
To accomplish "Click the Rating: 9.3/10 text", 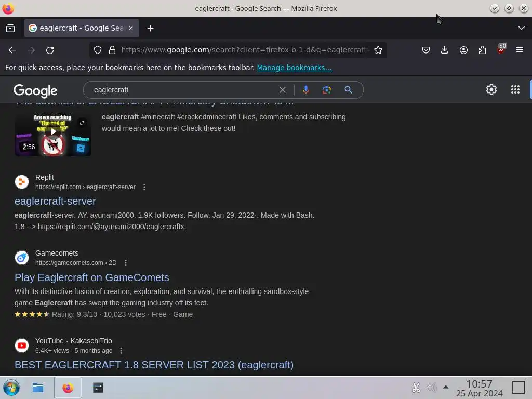I will (74, 314).
